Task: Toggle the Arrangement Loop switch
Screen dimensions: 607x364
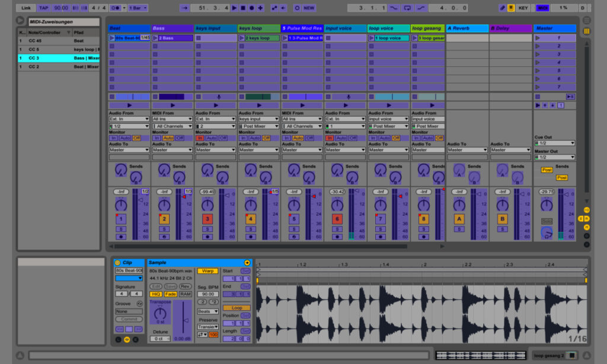Action: coord(407,8)
